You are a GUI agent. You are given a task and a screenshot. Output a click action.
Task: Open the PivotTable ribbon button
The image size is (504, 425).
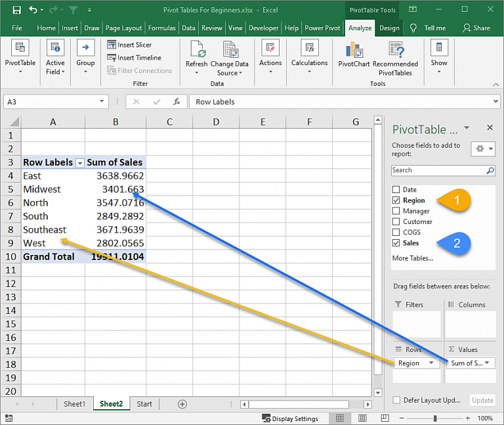(x=20, y=56)
